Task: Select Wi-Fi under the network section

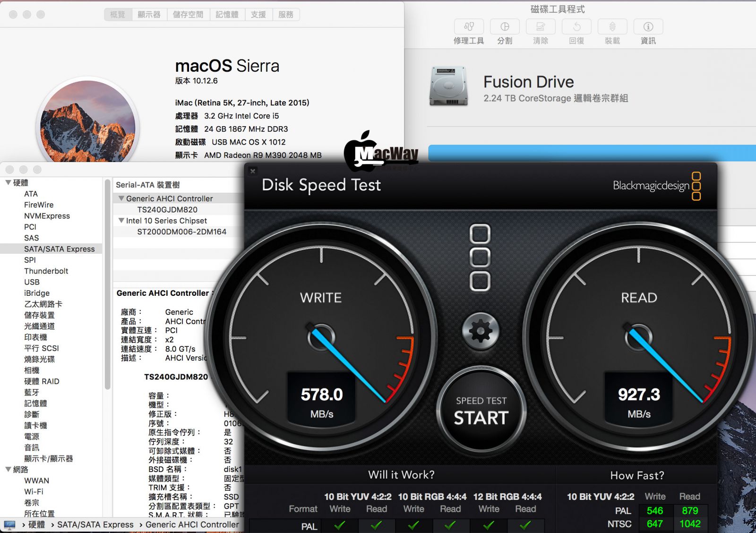Action: tap(34, 491)
